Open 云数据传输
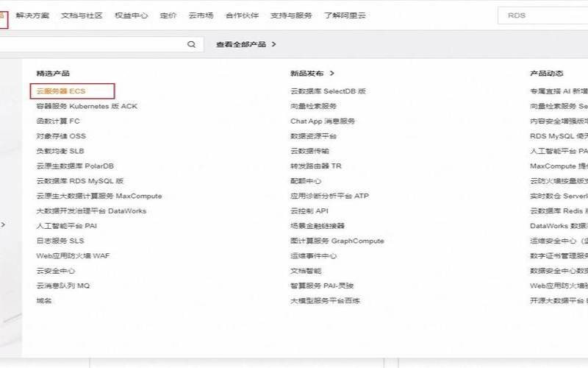The height and width of the screenshot is (368, 588). (x=309, y=151)
